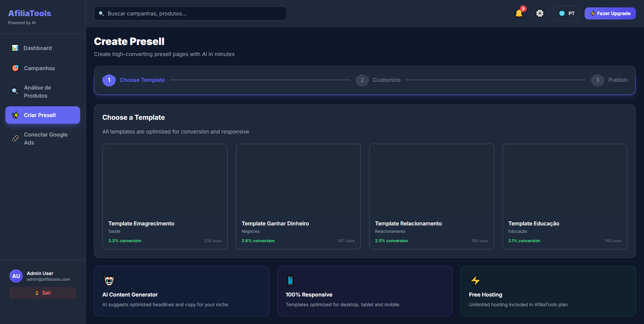The image size is (644, 324).
Task: Click the Sair logout button
Action: [x=43, y=293]
